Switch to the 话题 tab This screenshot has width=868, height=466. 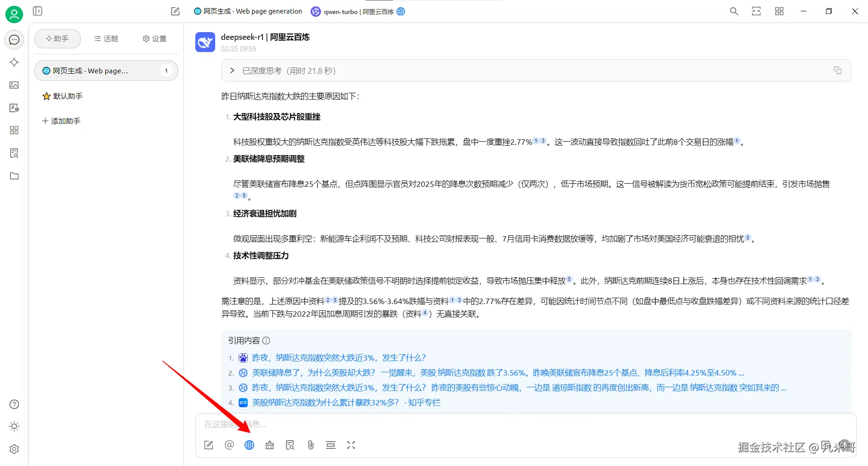(106, 38)
